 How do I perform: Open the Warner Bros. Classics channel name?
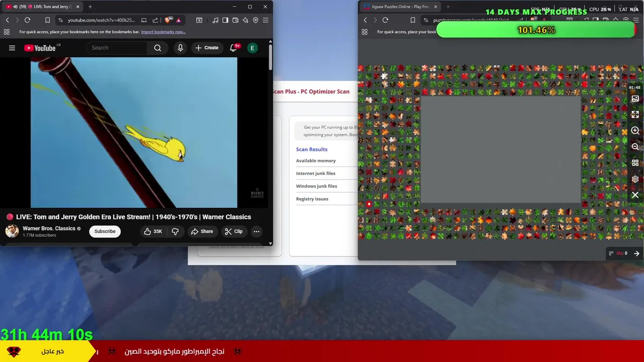49,228
